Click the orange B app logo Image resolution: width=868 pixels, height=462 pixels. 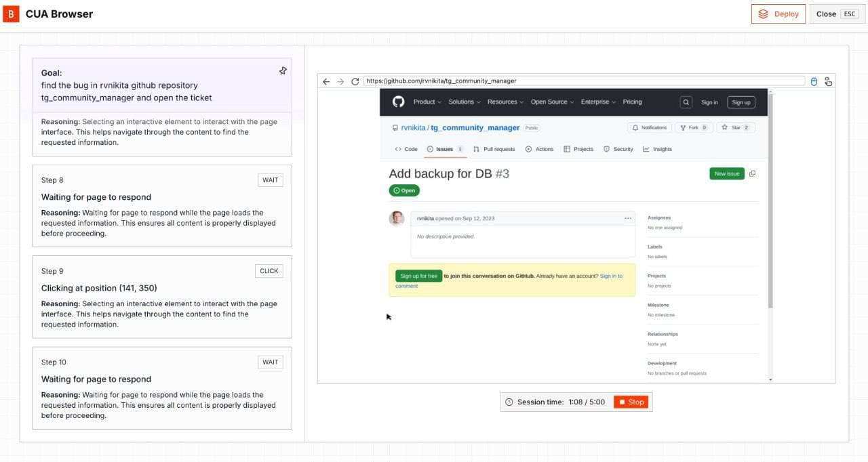(x=11, y=14)
